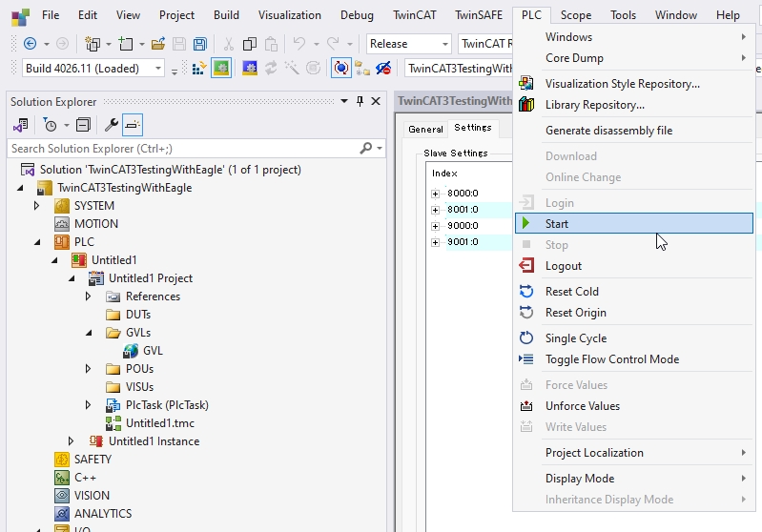Open the Core Dump submenu
The height and width of the screenshot is (532, 762).
tap(633, 58)
